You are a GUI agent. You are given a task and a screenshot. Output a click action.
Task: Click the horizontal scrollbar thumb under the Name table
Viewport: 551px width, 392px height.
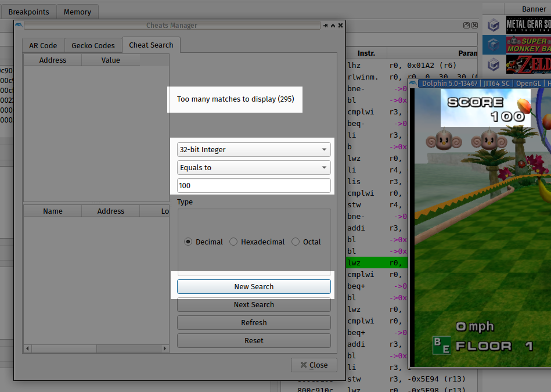64,348
